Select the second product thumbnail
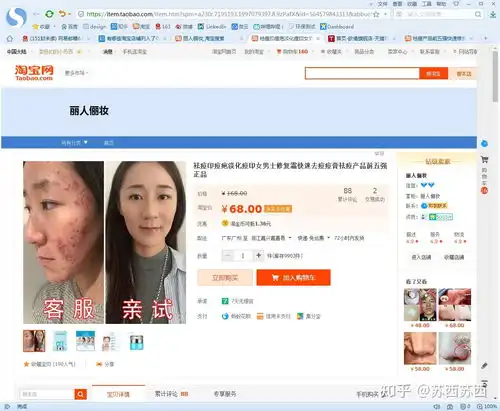Image resolution: width=500 pixels, height=411 pixels. click(x=60, y=341)
